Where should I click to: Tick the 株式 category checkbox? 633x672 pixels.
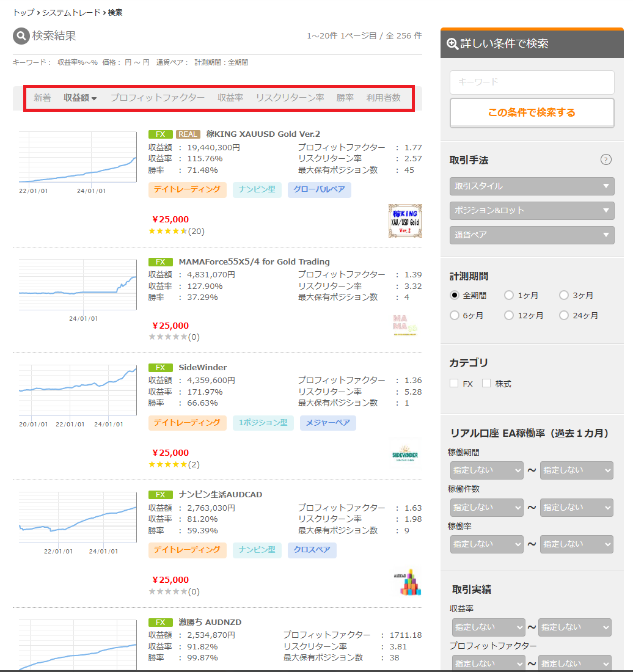coord(486,384)
